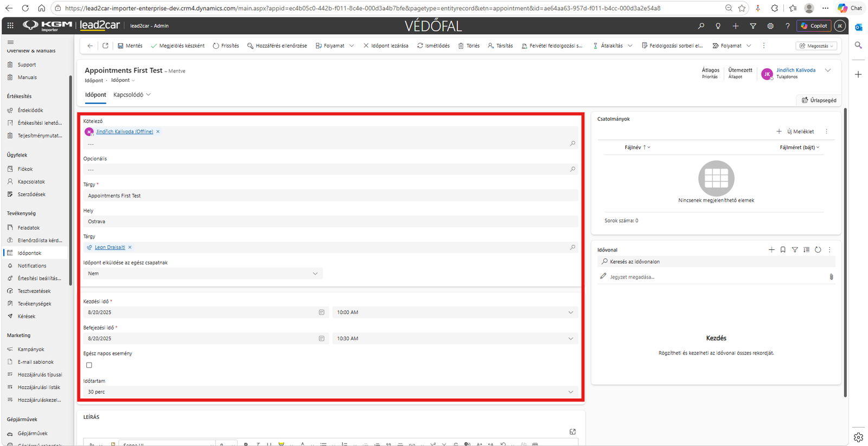Open the advanced find filter icon in header
The width and height of the screenshot is (868, 446).
pos(753,26)
